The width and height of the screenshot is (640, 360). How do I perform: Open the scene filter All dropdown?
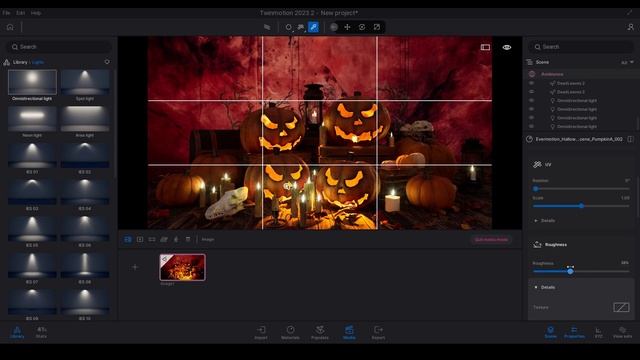627,62
